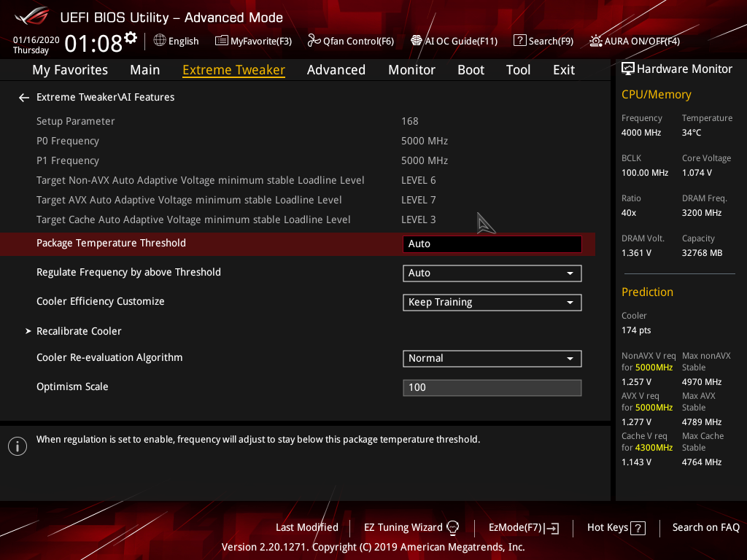Open the Advanced tab

click(x=336, y=70)
